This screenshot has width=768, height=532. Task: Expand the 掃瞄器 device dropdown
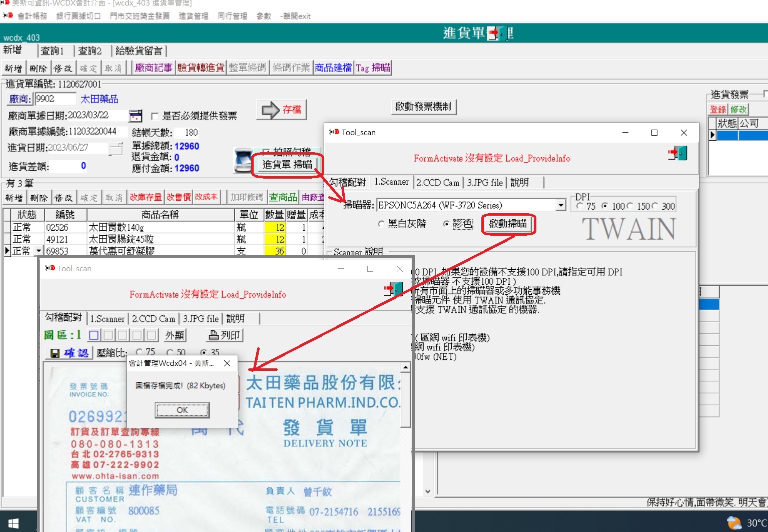pyautogui.click(x=561, y=205)
